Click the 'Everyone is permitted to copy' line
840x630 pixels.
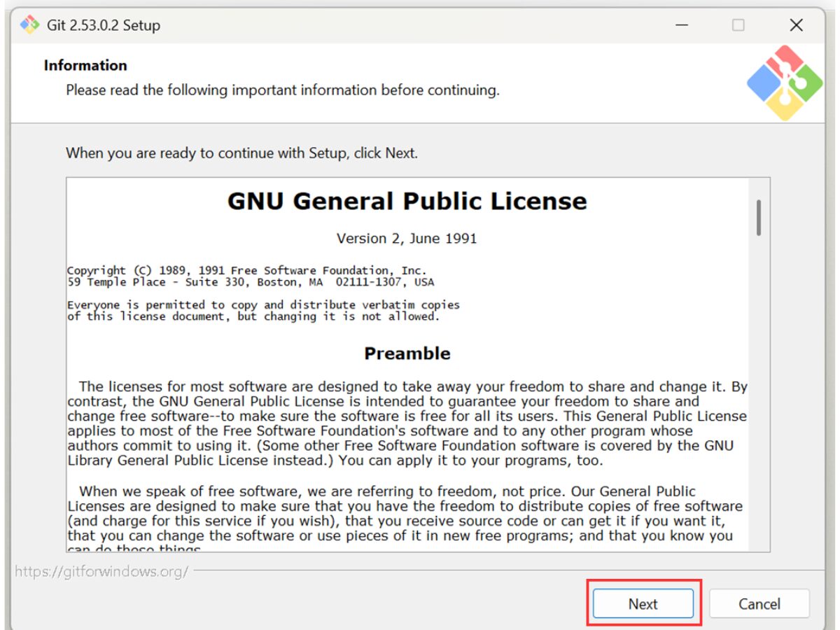(263, 305)
